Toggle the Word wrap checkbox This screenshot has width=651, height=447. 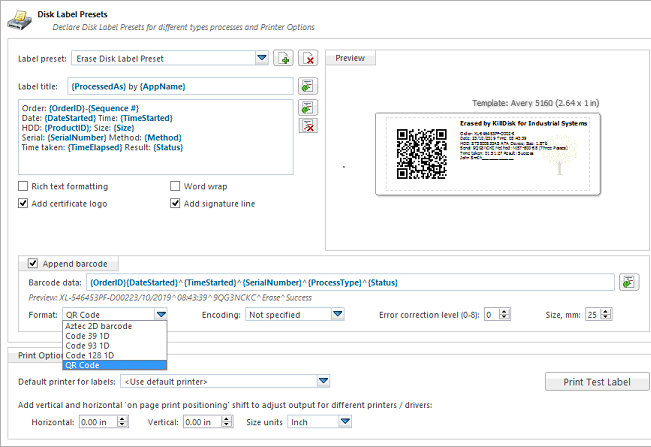pyautogui.click(x=175, y=186)
